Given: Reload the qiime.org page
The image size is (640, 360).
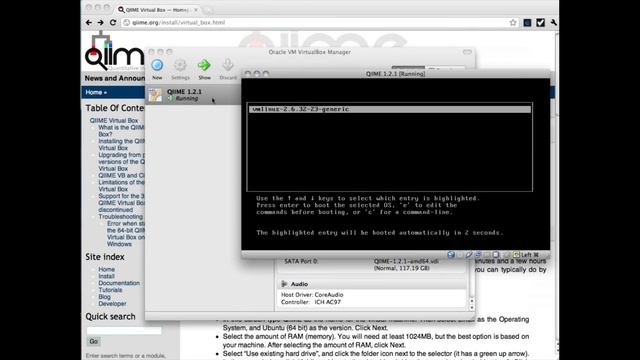Looking at the screenshot, I should pos(113,22).
